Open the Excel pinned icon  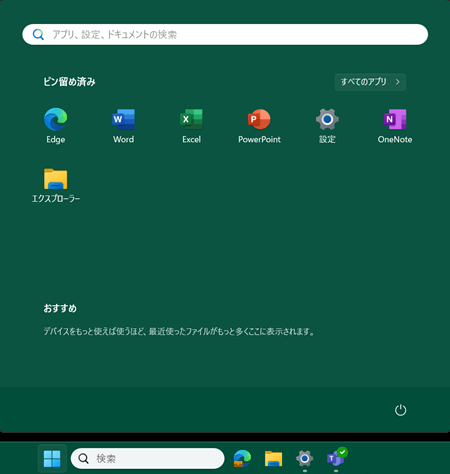[191, 125]
